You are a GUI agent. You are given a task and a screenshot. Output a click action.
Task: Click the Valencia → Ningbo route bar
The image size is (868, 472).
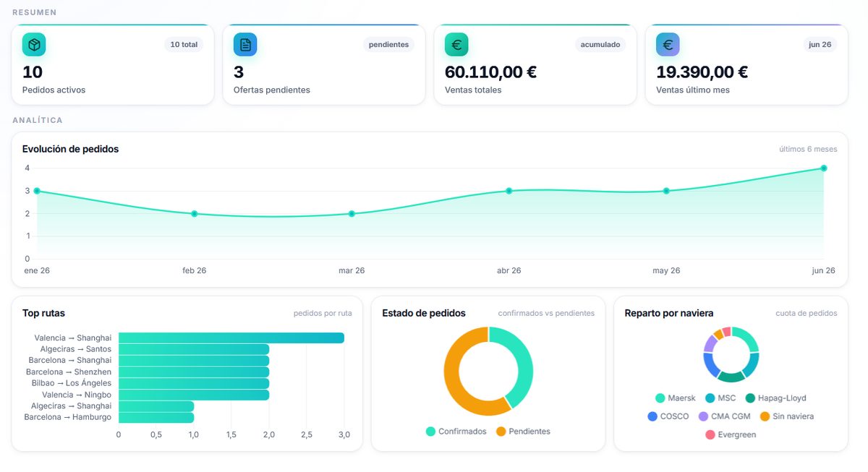[194, 395]
